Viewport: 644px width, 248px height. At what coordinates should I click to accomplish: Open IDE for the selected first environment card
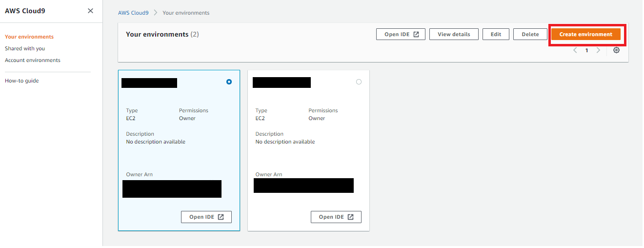(206, 217)
